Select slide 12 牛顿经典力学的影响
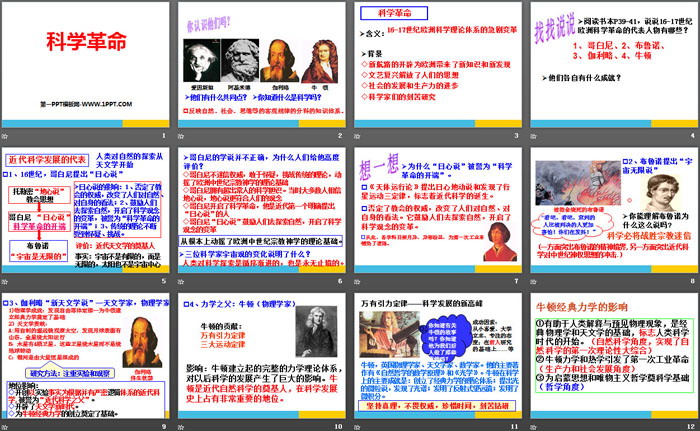The height and width of the screenshot is (431, 700). (x=614, y=356)
